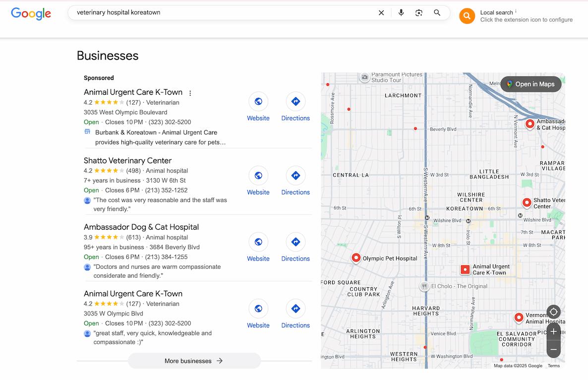Open the Shatto Veterinary Center listing title
This screenshot has height=380, width=588.
(127, 161)
